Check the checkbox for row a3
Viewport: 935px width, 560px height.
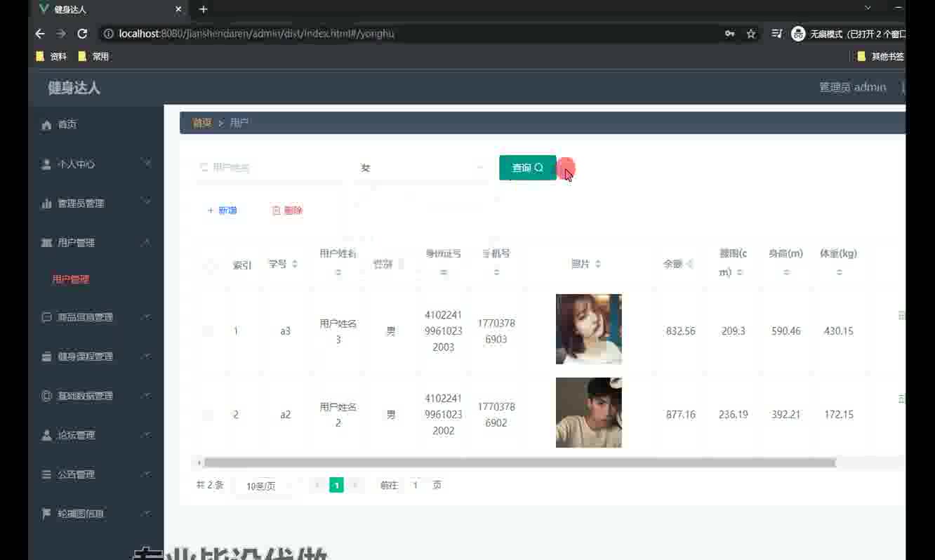click(x=208, y=331)
